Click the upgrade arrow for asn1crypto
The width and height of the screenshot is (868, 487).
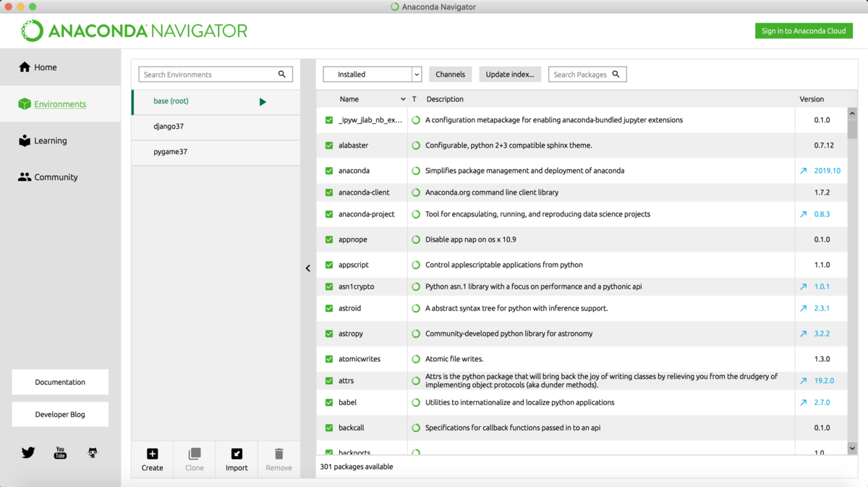point(803,287)
